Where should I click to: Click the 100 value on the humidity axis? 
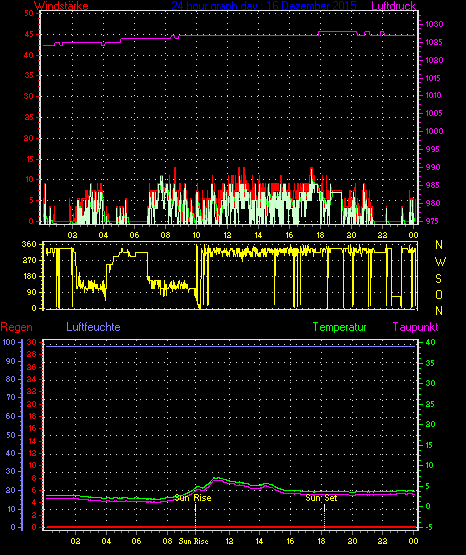[9, 342]
